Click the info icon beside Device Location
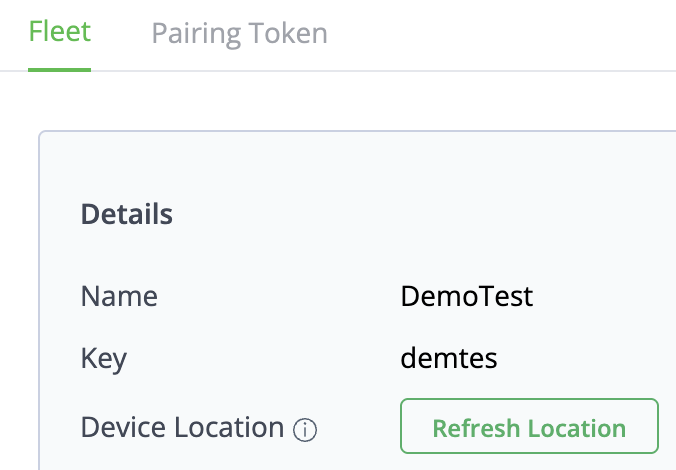676x470 pixels. pos(305,430)
